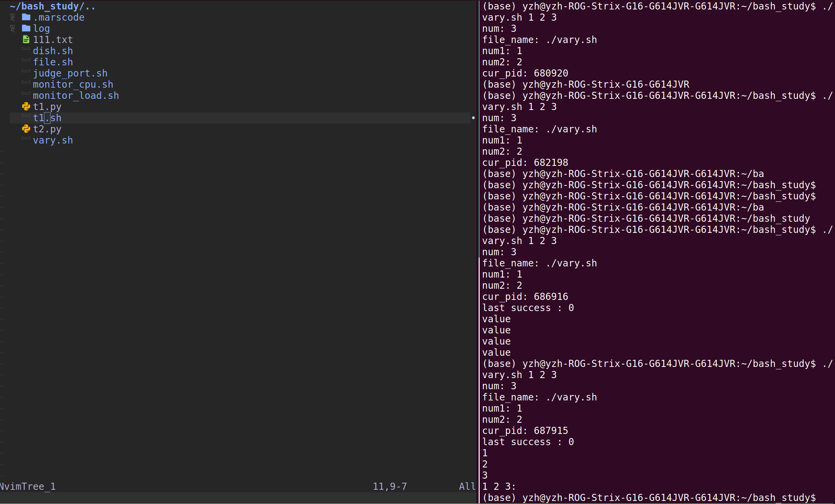Expand the log folder arrow
Viewport: 835px width, 504px height.
13,28
